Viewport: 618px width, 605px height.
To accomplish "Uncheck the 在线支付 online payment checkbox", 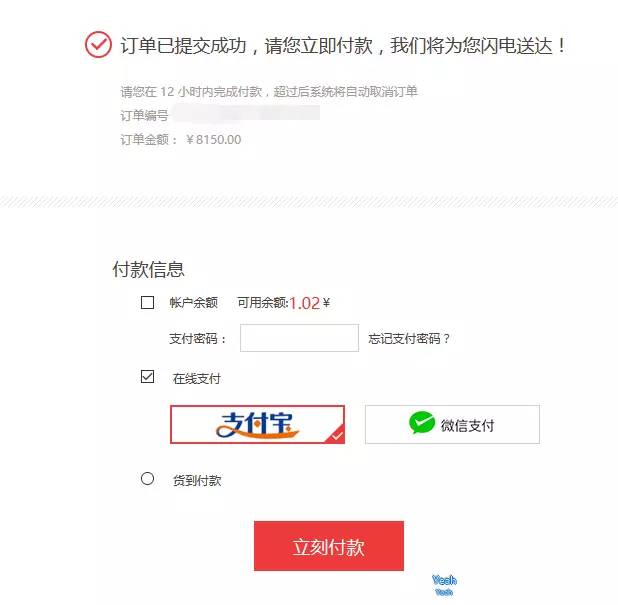I will [147, 376].
